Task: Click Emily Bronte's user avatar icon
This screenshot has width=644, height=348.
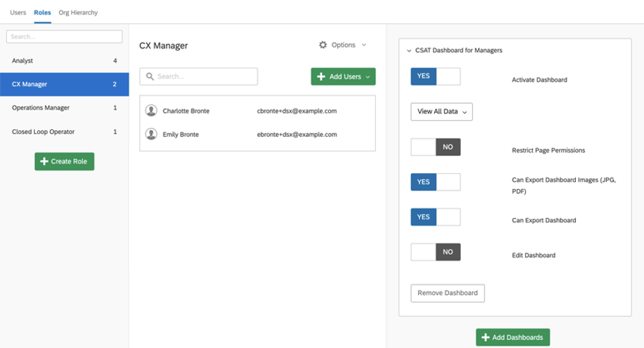Action: coord(151,134)
